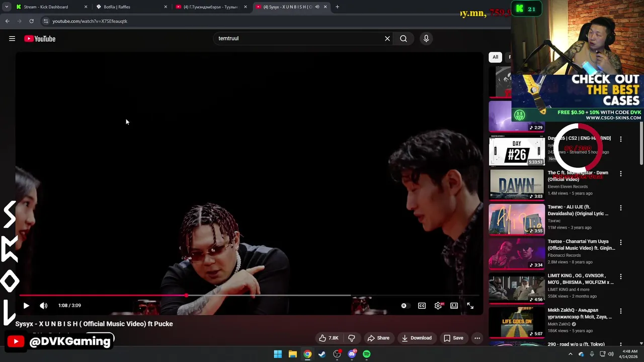Play the paused video
Image resolution: width=644 pixels, height=362 pixels.
point(26,306)
